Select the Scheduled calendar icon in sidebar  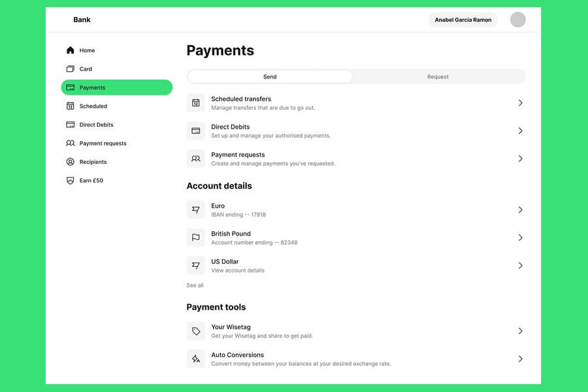click(71, 106)
